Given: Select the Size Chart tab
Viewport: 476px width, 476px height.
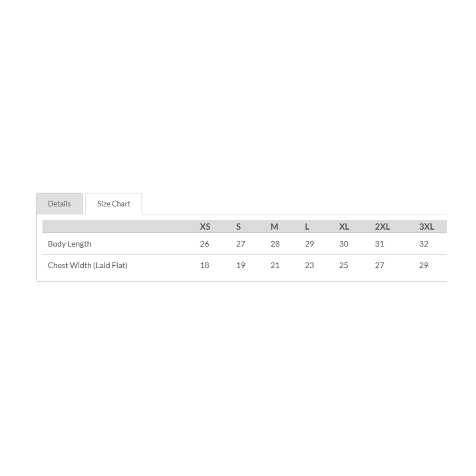Looking at the screenshot, I should tap(114, 204).
